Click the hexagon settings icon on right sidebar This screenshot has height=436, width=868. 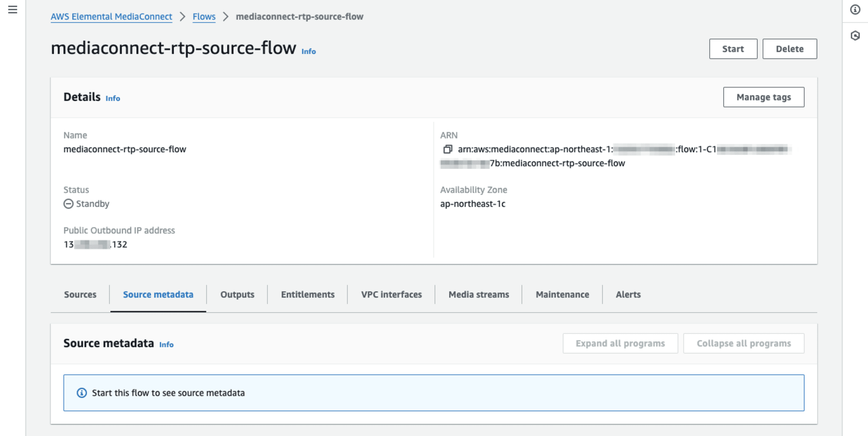point(855,36)
